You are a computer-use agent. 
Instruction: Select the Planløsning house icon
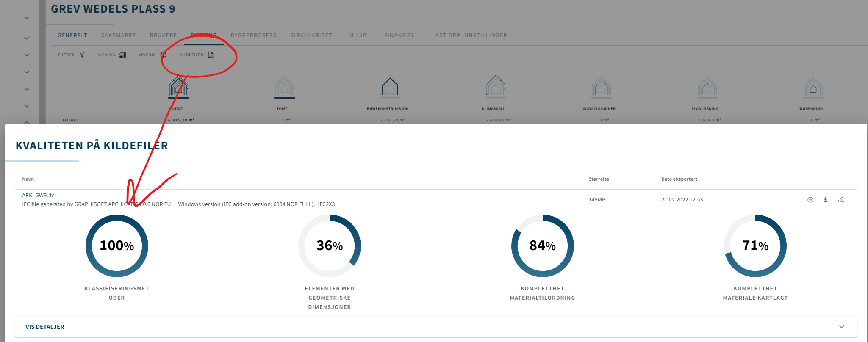[x=707, y=87]
